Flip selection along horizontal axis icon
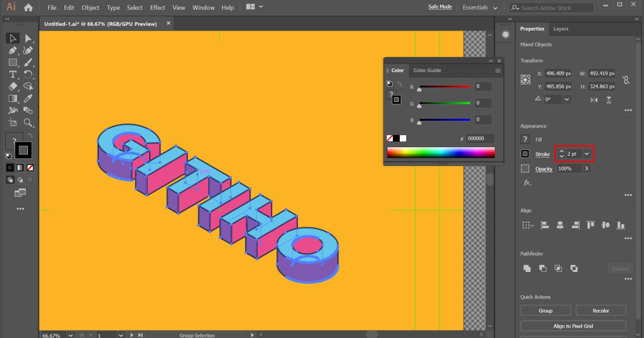This screenshot has width=644, height=338. 594,100
